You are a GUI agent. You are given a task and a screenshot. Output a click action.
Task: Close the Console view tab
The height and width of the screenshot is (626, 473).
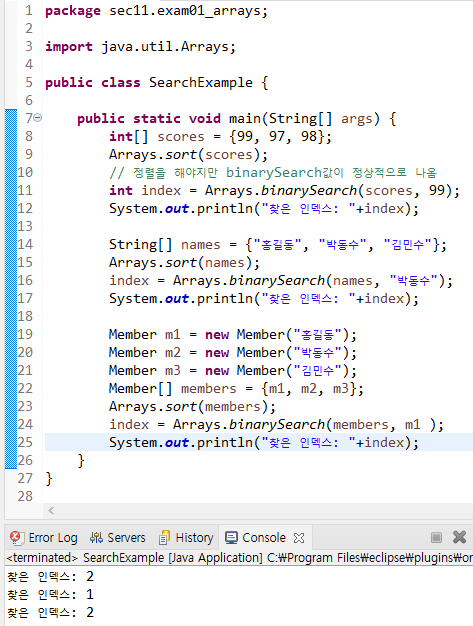[x=299, y=538]
